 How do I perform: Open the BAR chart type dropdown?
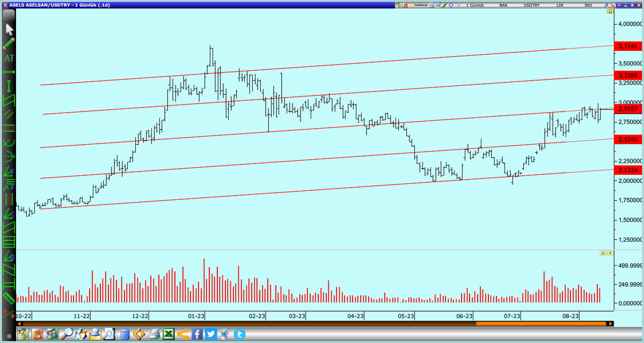(503, 5)
